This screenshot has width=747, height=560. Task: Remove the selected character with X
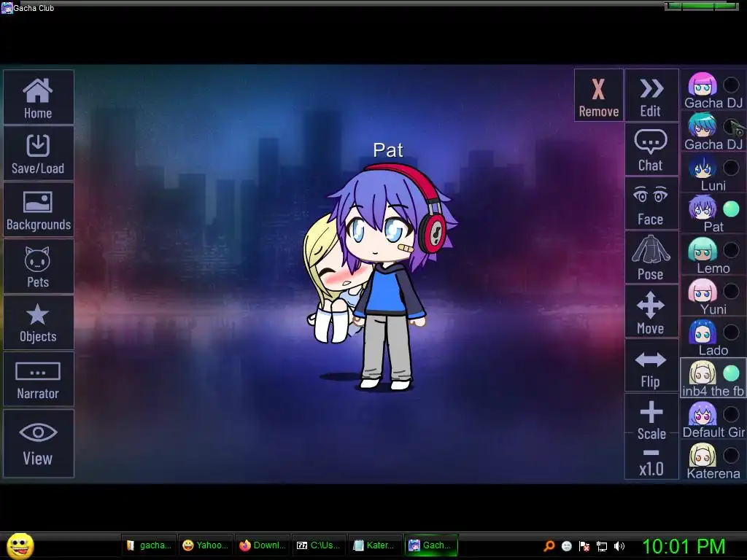[599, 95]
